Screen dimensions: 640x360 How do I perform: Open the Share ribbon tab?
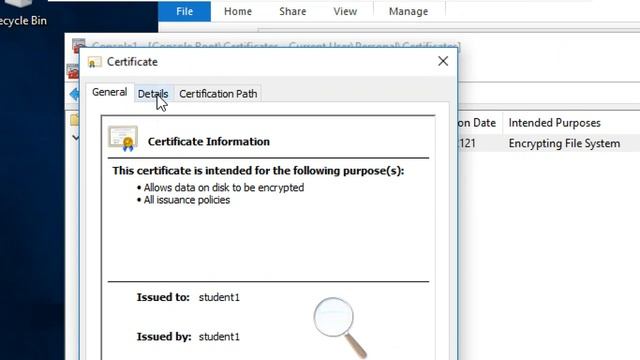[x=293, y=11]
